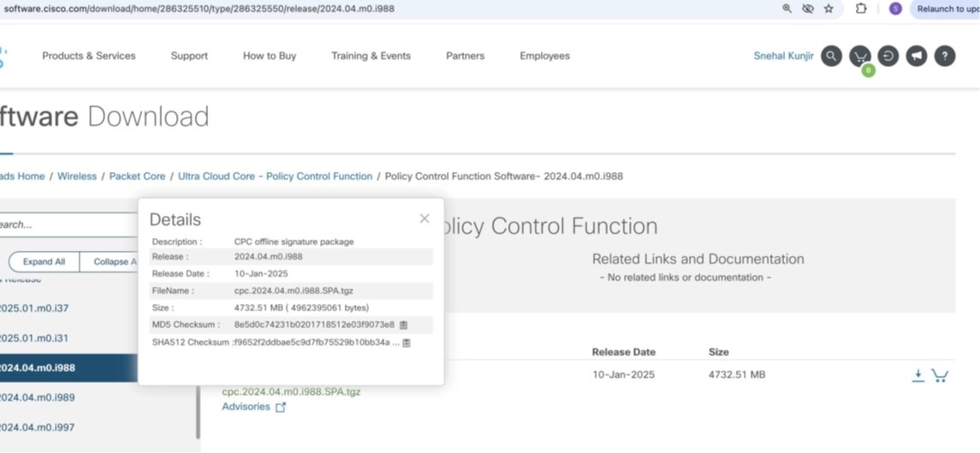The height and width of the screenshot is (453, 980).
Task: Click the cpc.2024.04.m0.i988.SPA.tgz file name
Action: click(x=291, y=391)
